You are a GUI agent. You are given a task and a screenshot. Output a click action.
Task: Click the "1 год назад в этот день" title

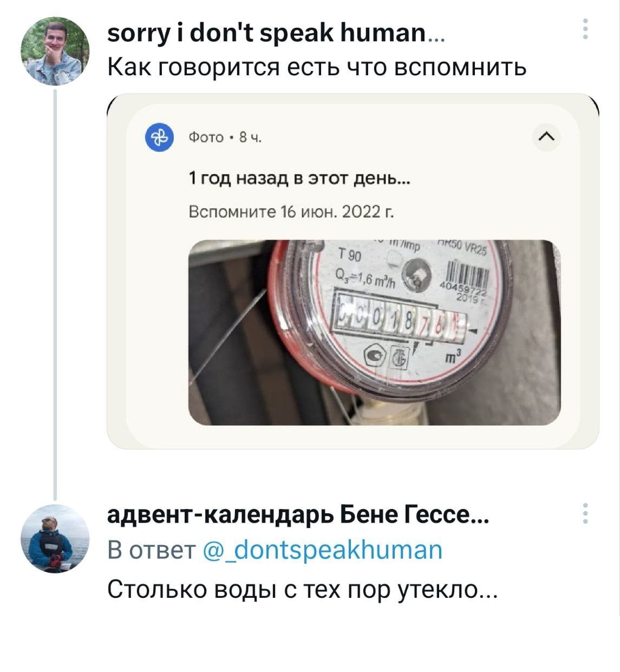coord(299,178)
